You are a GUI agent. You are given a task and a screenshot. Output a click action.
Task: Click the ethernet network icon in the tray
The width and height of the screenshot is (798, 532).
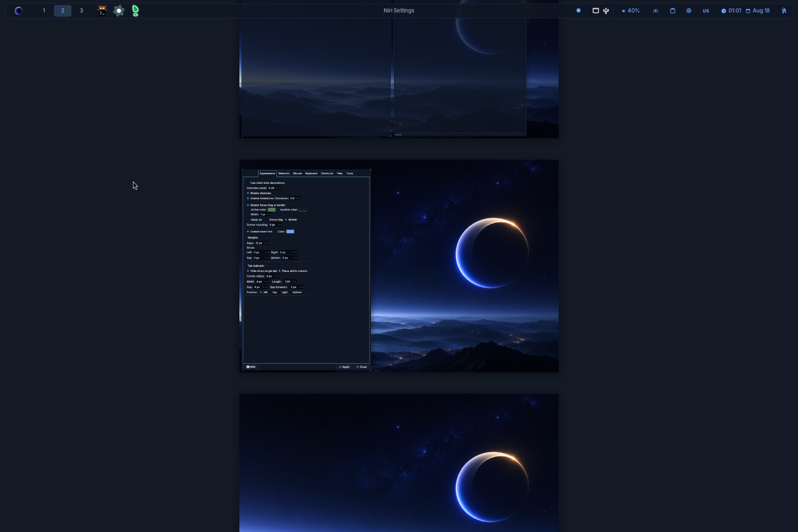[x=595, y=11]
